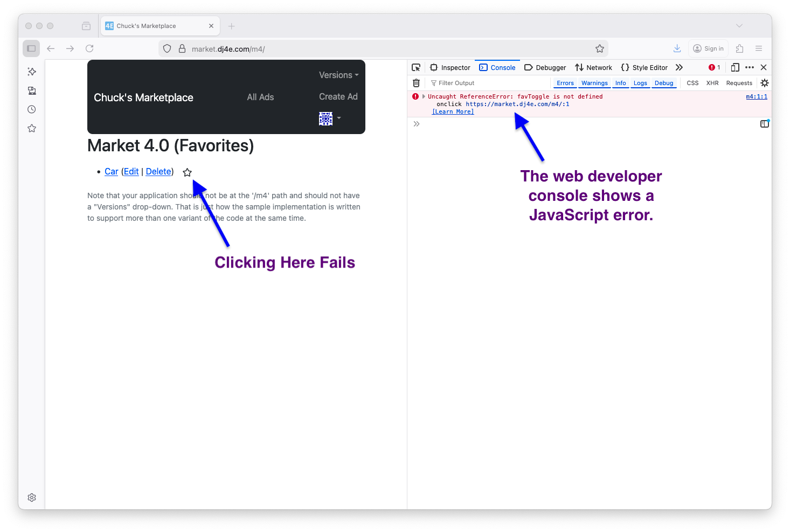
Task: Open the Create Ad link
Action: tap(338, 96)
